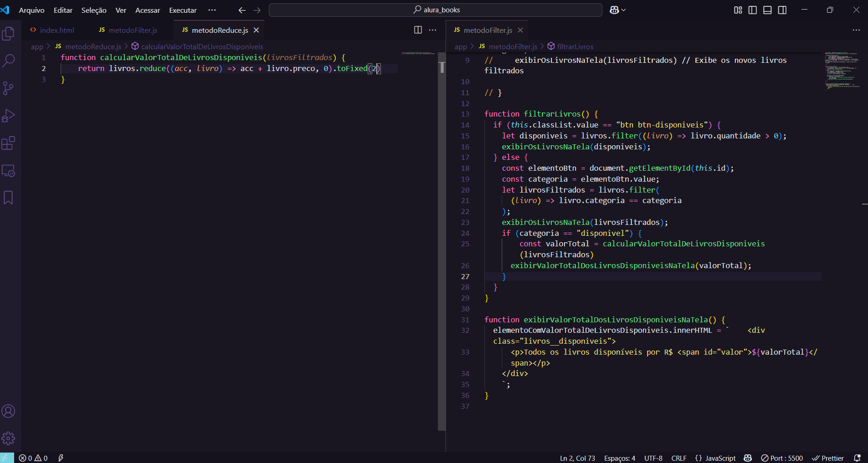Viewport: 868px width, 463px height.
Task: Click the left editor vertical scrollbar
Action: point(442,241)
